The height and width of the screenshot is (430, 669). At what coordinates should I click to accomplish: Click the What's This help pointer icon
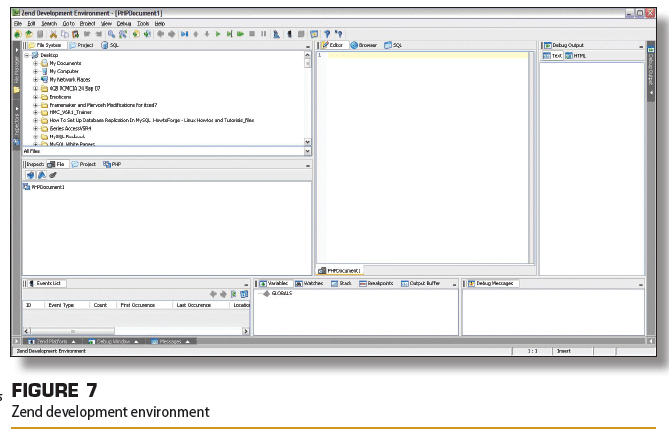(339, 34)
